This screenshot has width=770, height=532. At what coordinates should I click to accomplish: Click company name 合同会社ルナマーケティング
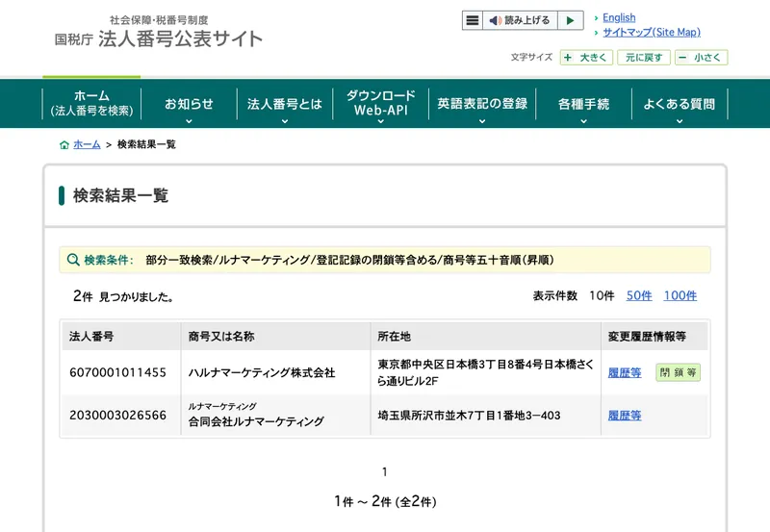pos(256,421)
